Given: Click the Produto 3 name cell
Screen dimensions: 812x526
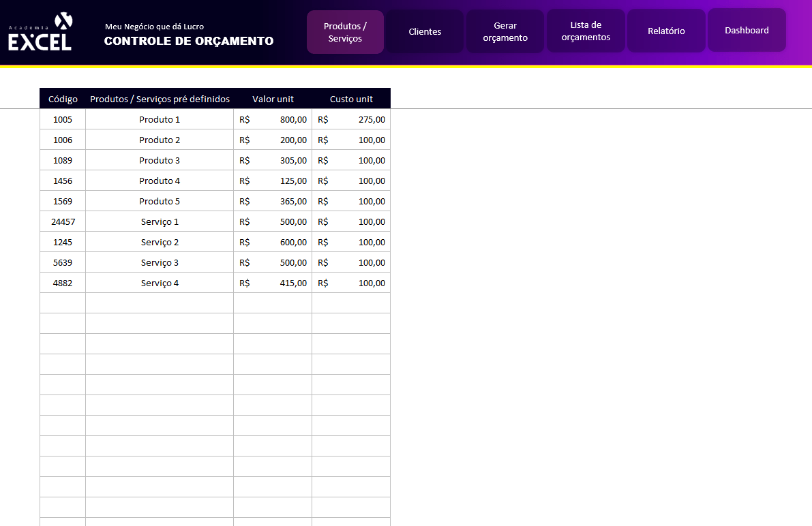Looking at the screenshot, I should click(x=160, y=161).
